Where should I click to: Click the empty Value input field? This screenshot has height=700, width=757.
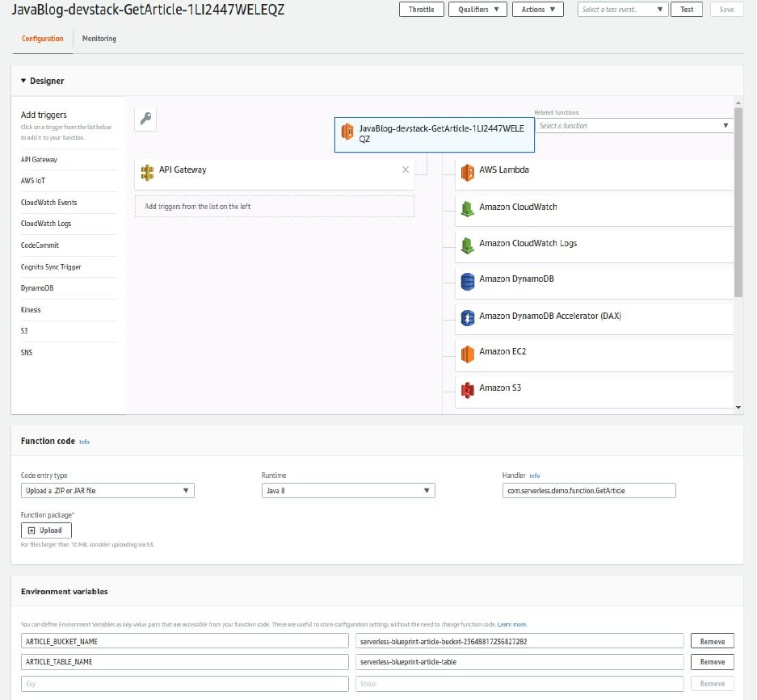(x=520, y=684)
